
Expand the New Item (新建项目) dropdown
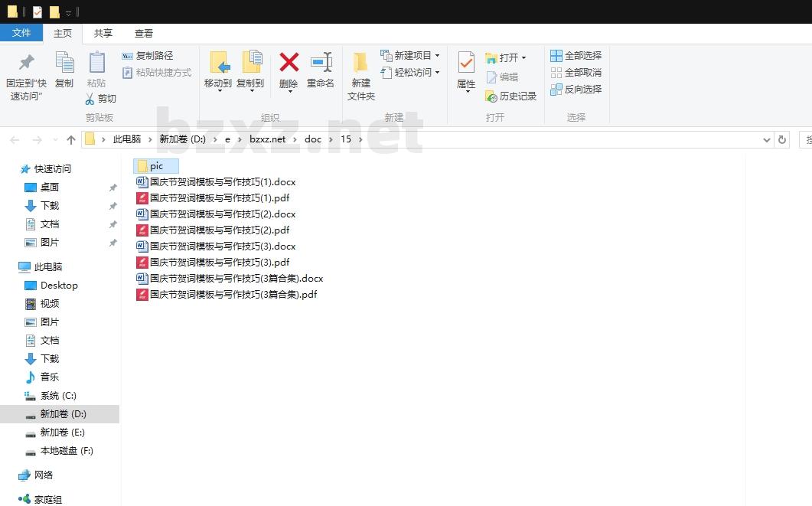(437, 55)
